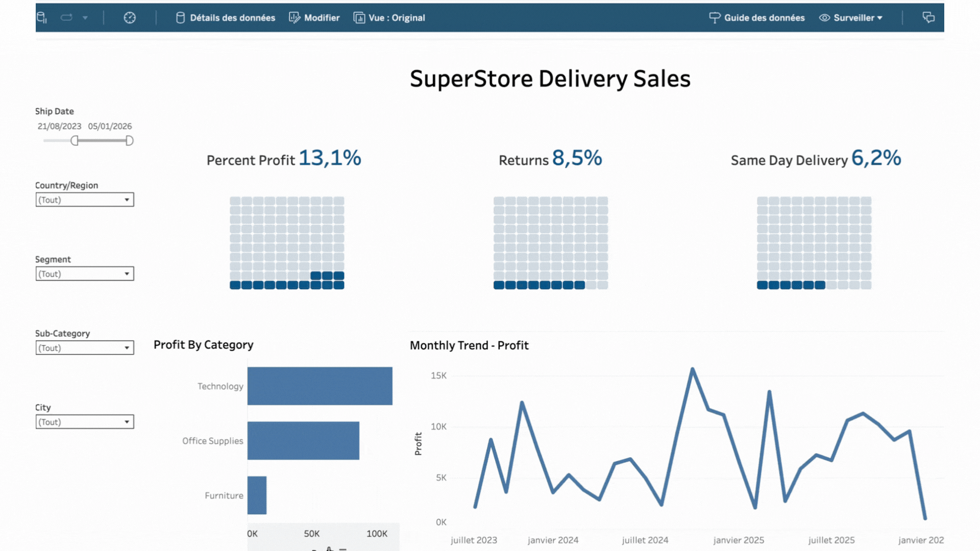Expand the Segment filter list
The height and width of the screenshot is (551, 980).
[x=127, y=273]
